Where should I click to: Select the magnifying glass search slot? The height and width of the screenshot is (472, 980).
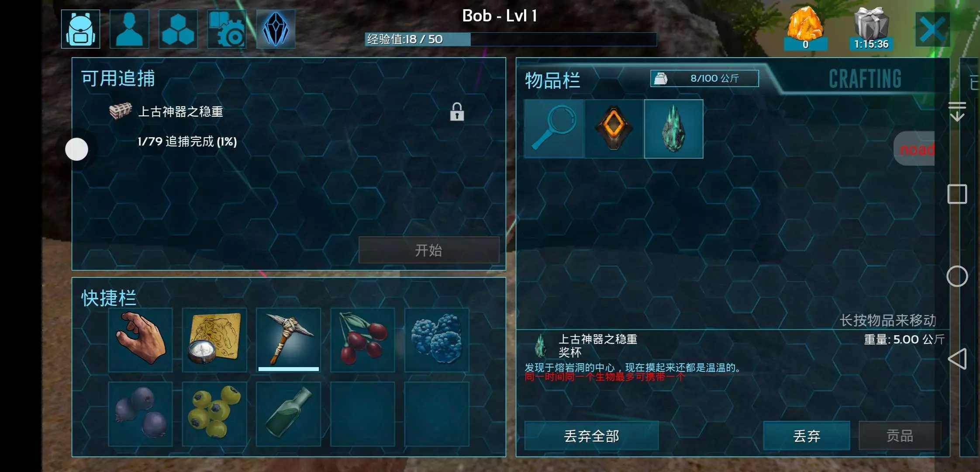(x=554, y=128)
